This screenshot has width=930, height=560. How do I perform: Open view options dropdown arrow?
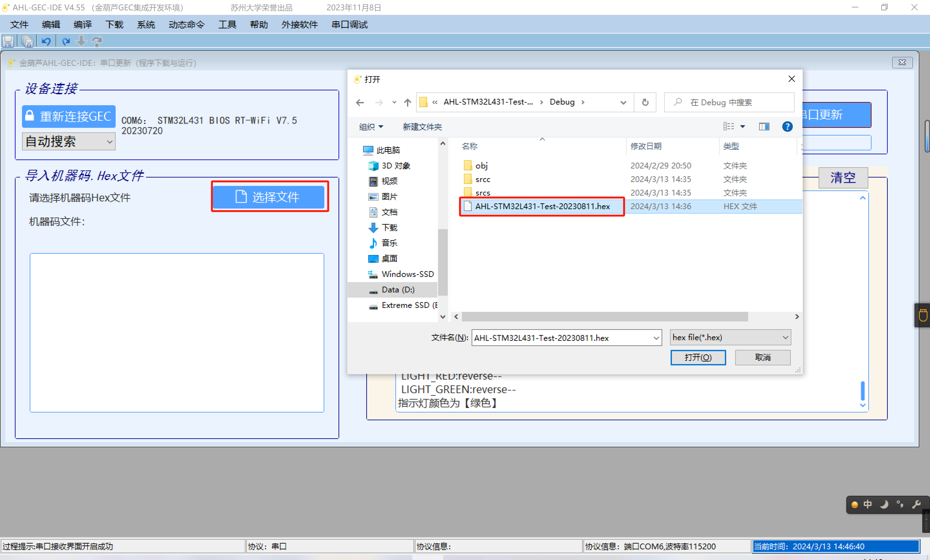pyautogui.click(x=742, y=127)
